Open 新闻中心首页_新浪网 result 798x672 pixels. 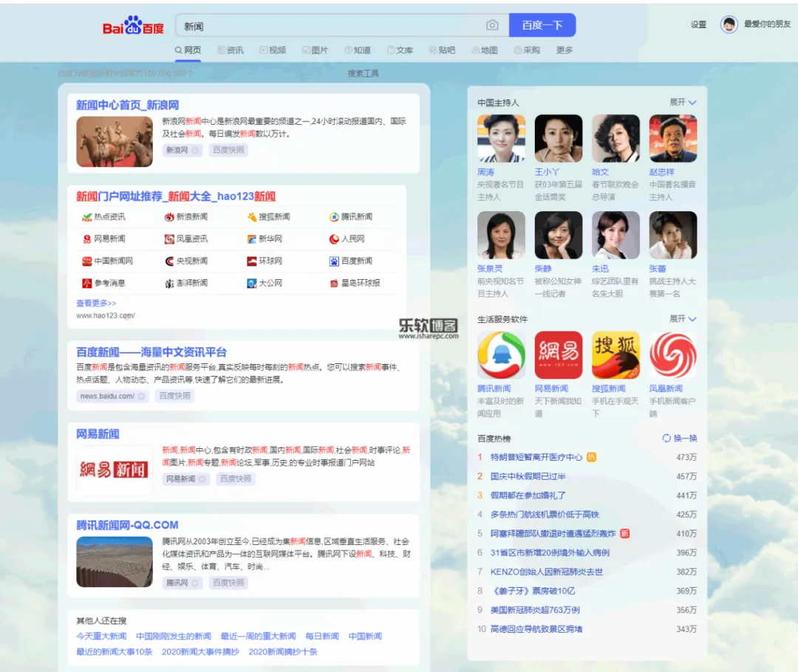[x=127, y=105]
